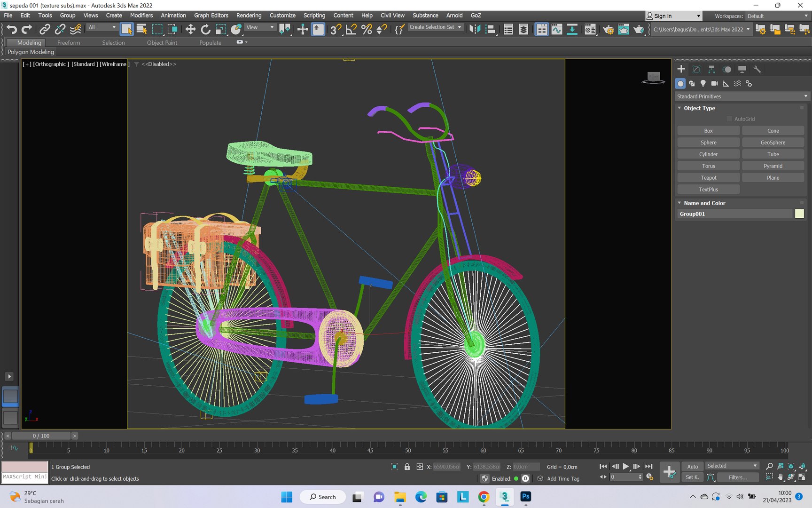Toggle the 3D Snaps button

(x=336, y=29)
